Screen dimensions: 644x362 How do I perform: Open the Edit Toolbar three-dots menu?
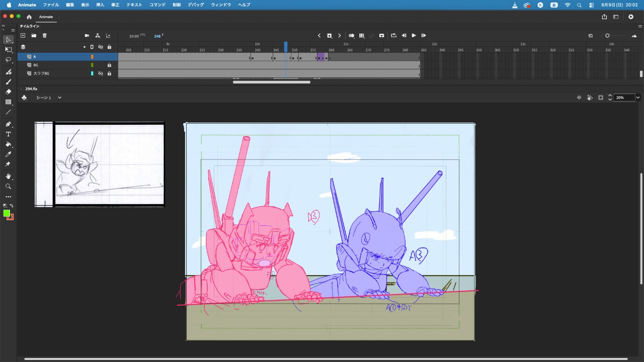click(9, 197)
